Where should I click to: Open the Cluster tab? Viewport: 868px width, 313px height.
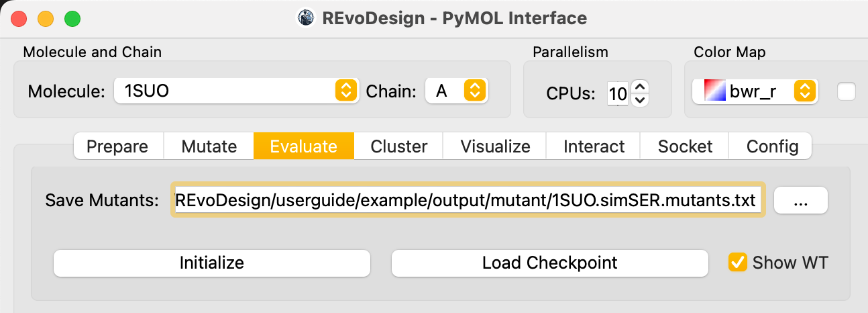pos(398,146)
